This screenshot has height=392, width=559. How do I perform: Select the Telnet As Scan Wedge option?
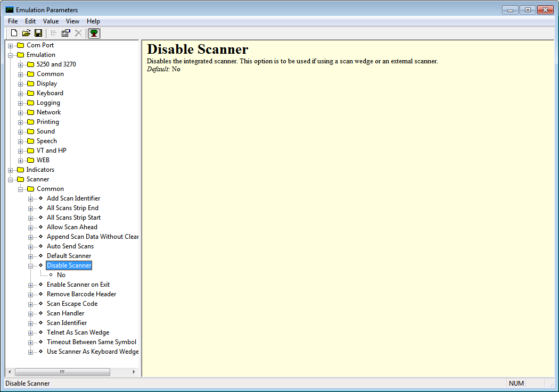point(78,332)
